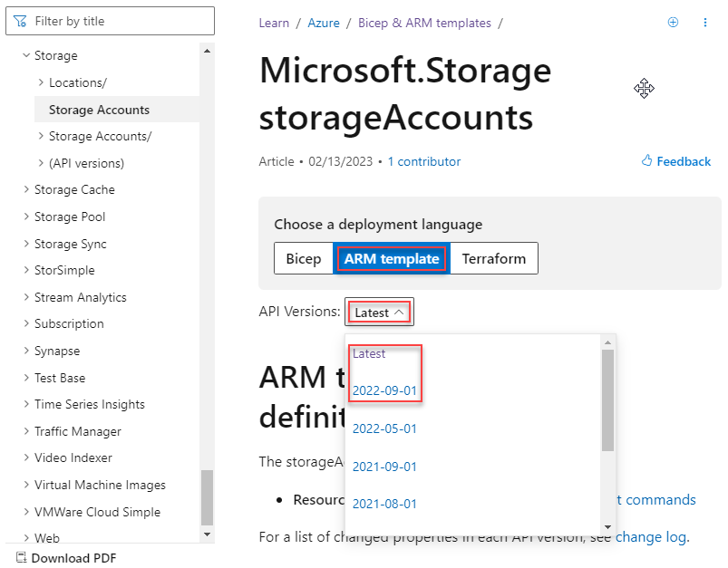Open the change log link

(650, 536)
